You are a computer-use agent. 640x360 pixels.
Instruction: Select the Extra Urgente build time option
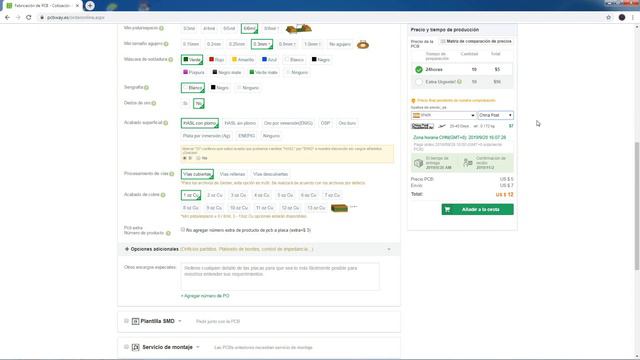[419, 82]
